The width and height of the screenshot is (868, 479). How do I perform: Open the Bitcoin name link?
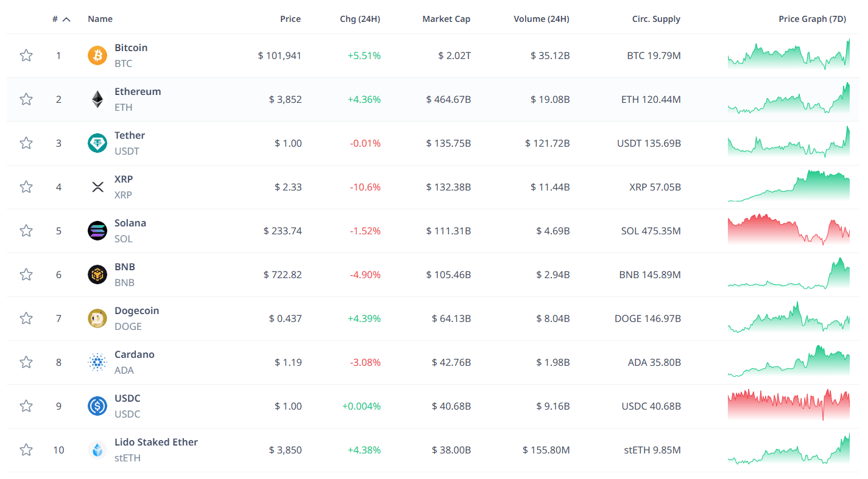coord(131,47)
